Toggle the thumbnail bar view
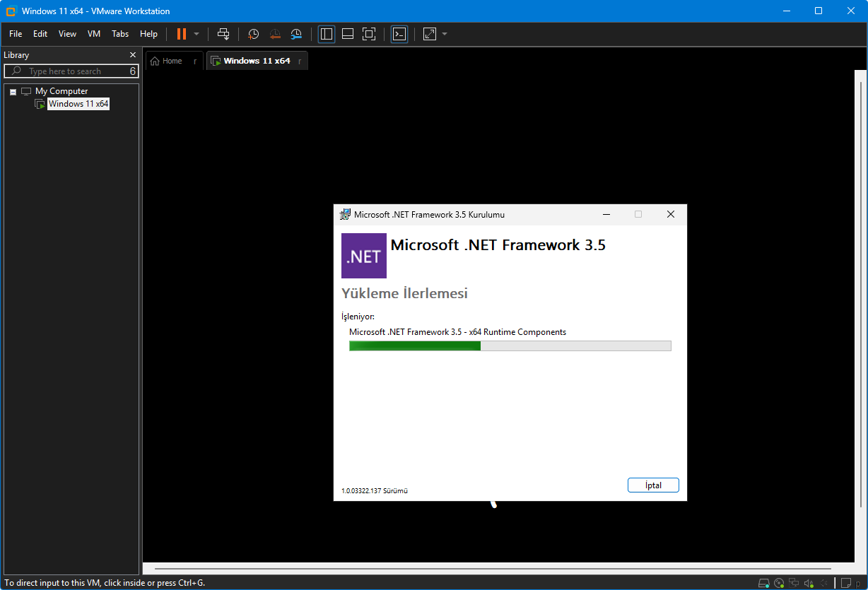The height and width of the screenshot is (590, 868). pyautogui.click(x=348, y=34)
